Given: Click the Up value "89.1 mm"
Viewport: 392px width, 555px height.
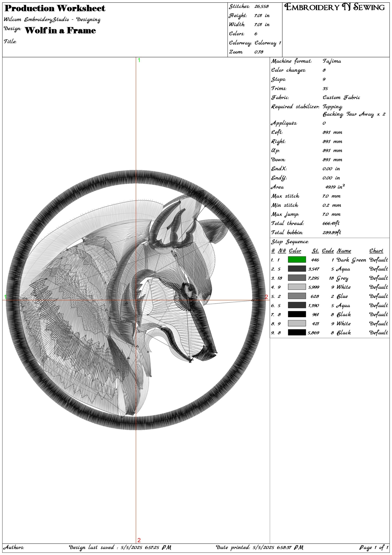Looking at the screenshot, I should [x=332, y=150].
